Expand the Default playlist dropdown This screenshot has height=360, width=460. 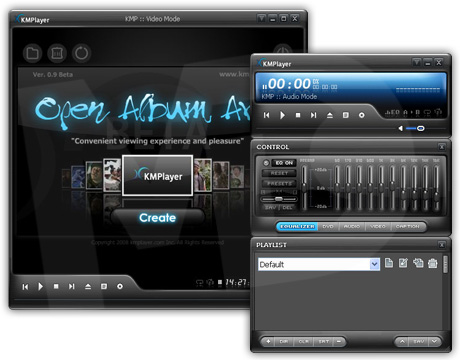[375, 264]
